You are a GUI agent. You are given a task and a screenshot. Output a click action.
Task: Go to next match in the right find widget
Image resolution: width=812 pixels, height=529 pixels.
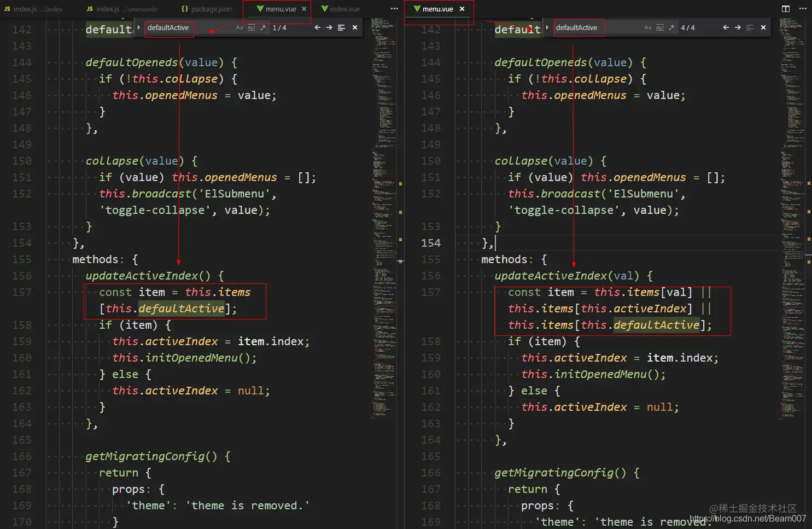738,28
